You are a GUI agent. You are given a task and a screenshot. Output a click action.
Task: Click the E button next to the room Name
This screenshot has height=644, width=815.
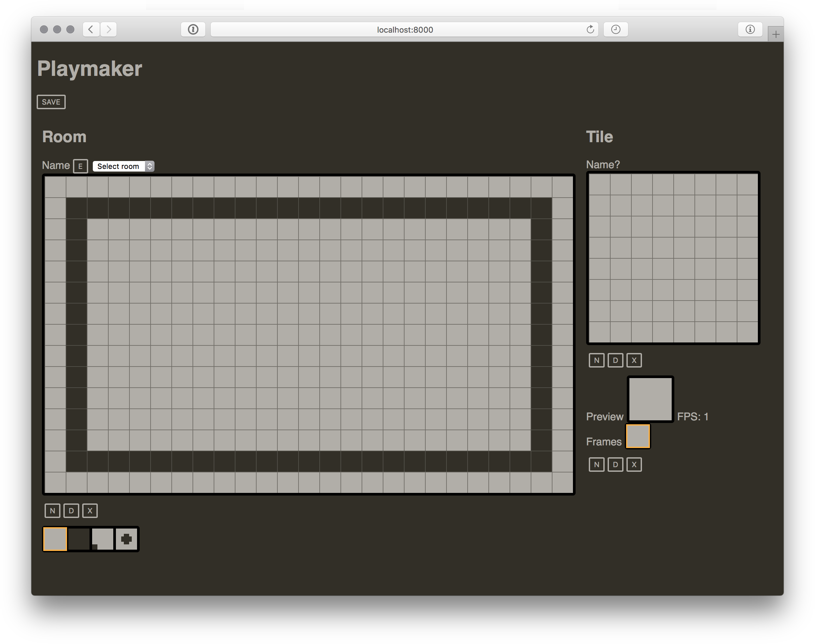point(80,166)
